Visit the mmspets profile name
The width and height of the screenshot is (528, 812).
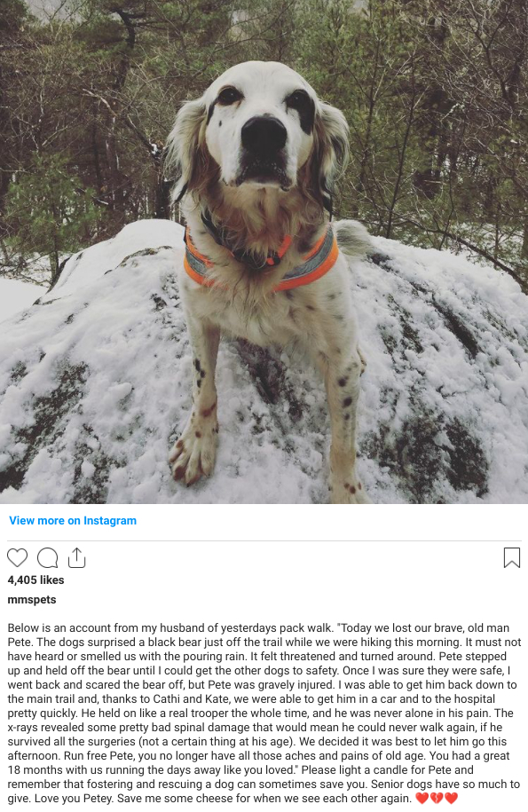[x=32, y=600]
